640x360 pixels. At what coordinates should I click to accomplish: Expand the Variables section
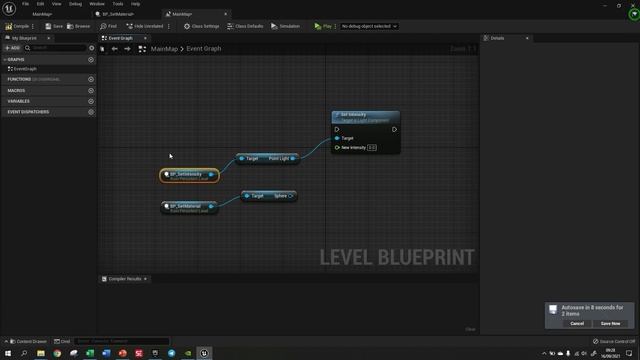18,101
